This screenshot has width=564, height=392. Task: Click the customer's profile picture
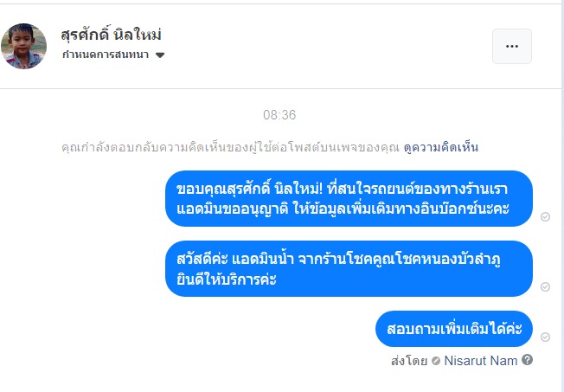pyautogui.click(x=24, y=46)
